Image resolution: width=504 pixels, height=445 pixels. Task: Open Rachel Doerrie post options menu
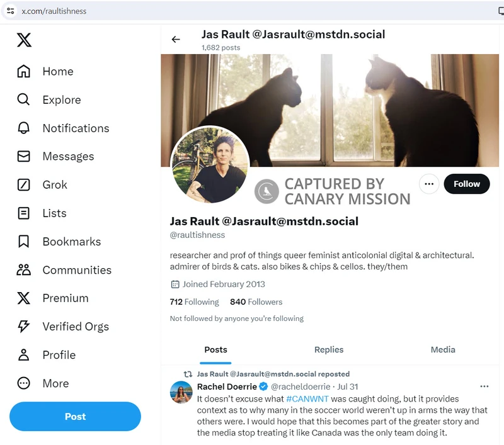click(484, 386)
